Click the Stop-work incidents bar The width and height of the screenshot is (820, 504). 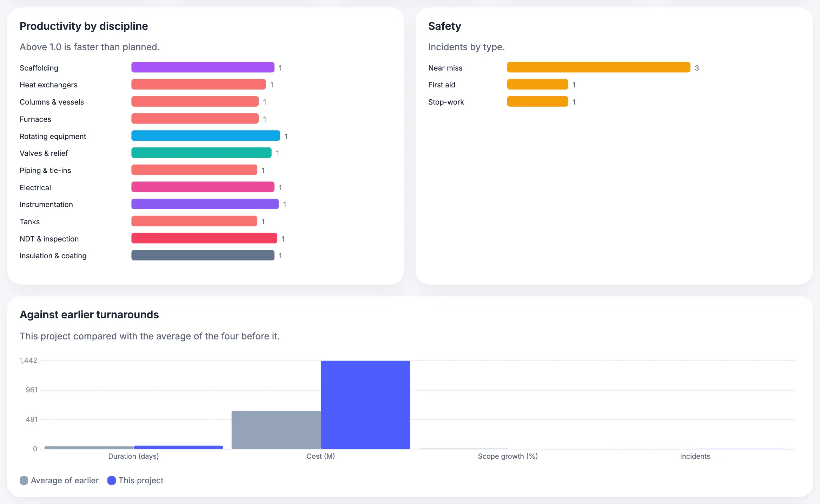(537, 101)
